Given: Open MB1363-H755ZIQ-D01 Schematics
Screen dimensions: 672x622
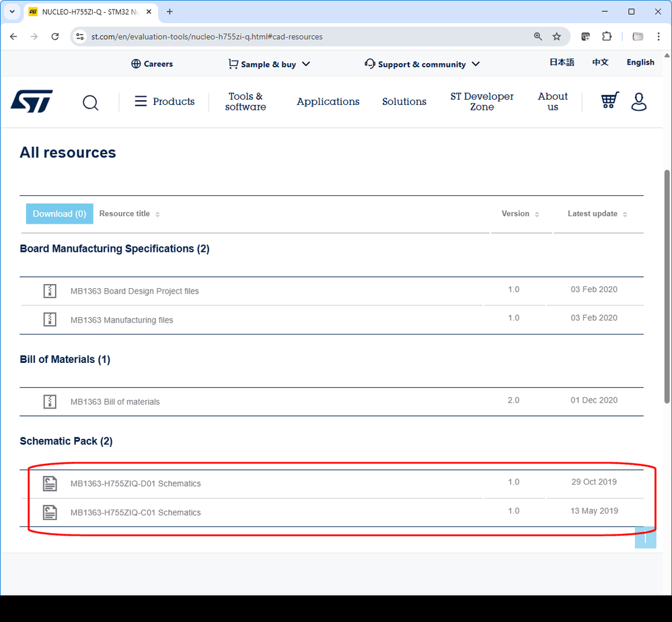Looking at the screenshot, I should tap(135, 483).
